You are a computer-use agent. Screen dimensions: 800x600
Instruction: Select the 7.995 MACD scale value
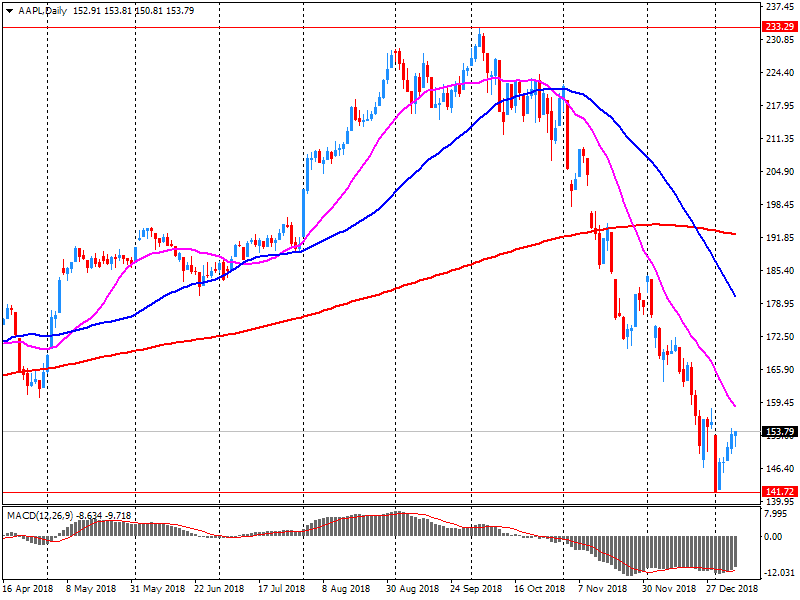[776, 513]
